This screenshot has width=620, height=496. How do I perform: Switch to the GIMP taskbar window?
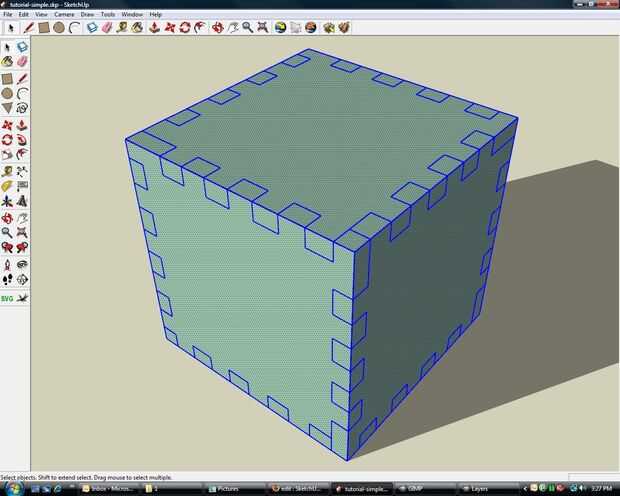425,489
